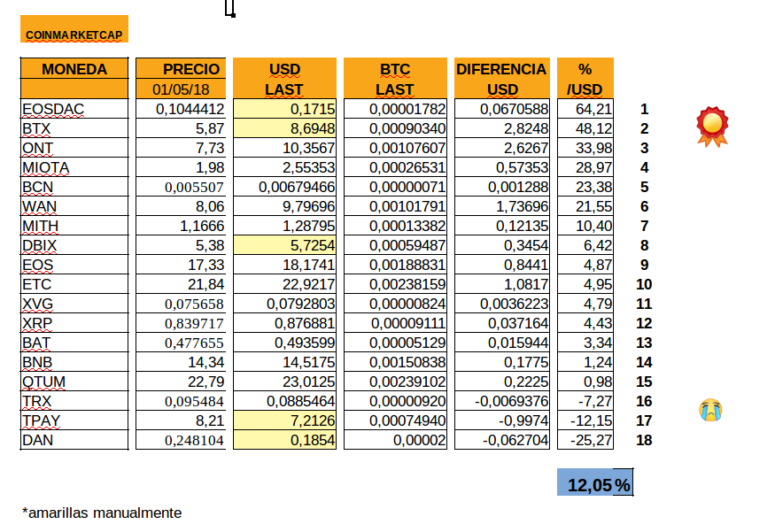Click the DIFERENCIA header cell
This screenshot has height=532, width=775.
tap(501, 69)
